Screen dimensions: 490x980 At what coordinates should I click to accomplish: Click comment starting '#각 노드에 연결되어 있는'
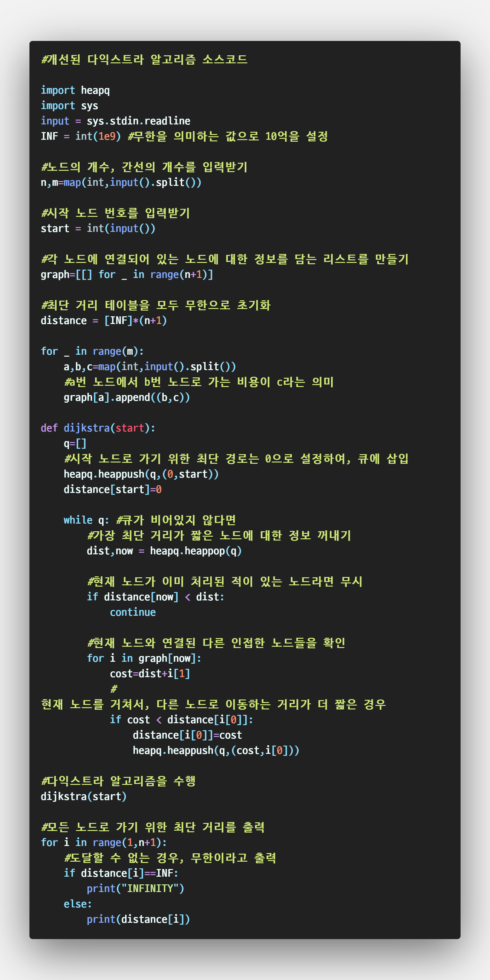(225, 259)
